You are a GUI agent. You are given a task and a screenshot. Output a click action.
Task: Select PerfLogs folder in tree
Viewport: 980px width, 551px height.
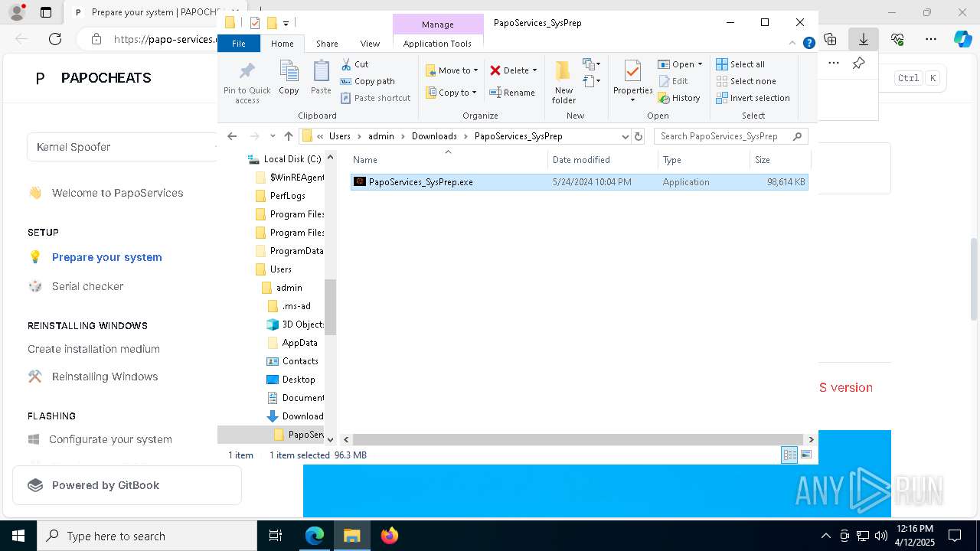coord(279,196)
